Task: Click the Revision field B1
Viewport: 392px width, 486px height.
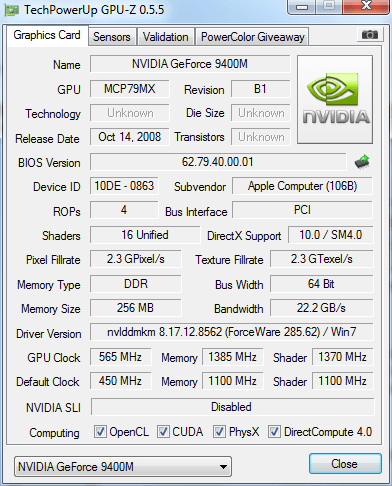Action: [x=260, y=89]
